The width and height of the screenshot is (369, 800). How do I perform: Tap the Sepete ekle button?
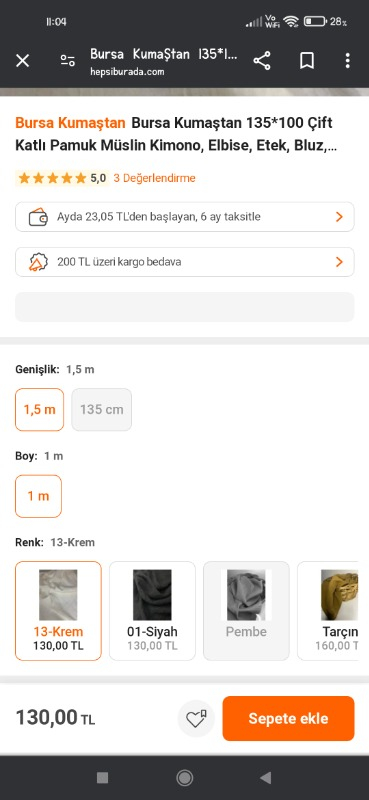point(288,718)
